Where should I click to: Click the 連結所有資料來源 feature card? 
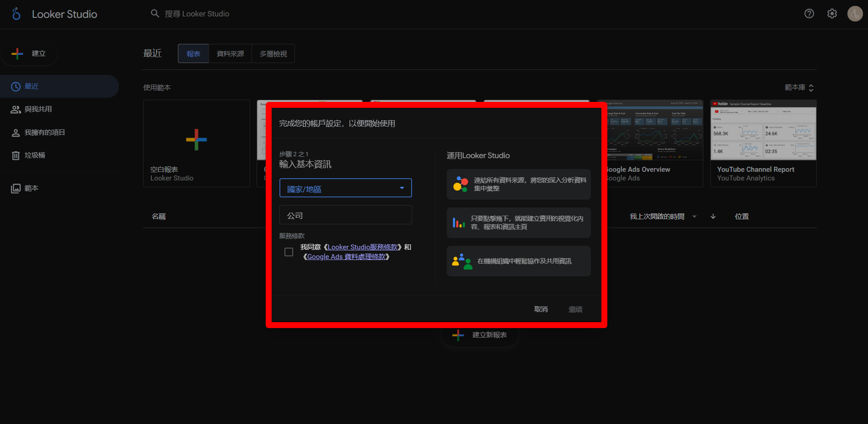519,185
